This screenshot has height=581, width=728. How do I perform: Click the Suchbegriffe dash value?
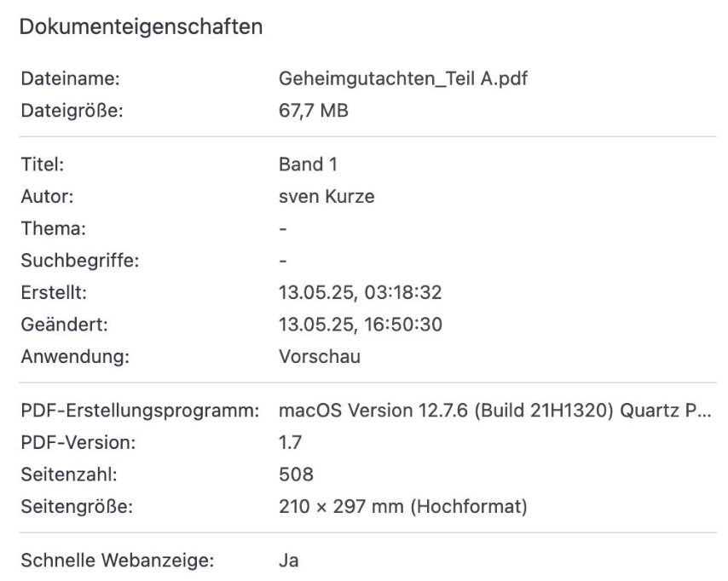283,261
